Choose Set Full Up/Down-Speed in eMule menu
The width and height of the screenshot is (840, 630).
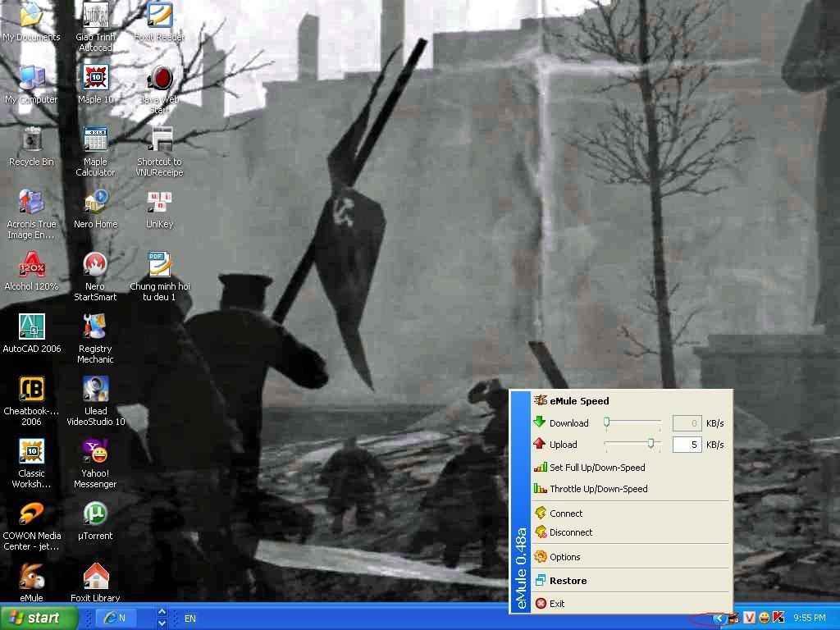(597, 468)
